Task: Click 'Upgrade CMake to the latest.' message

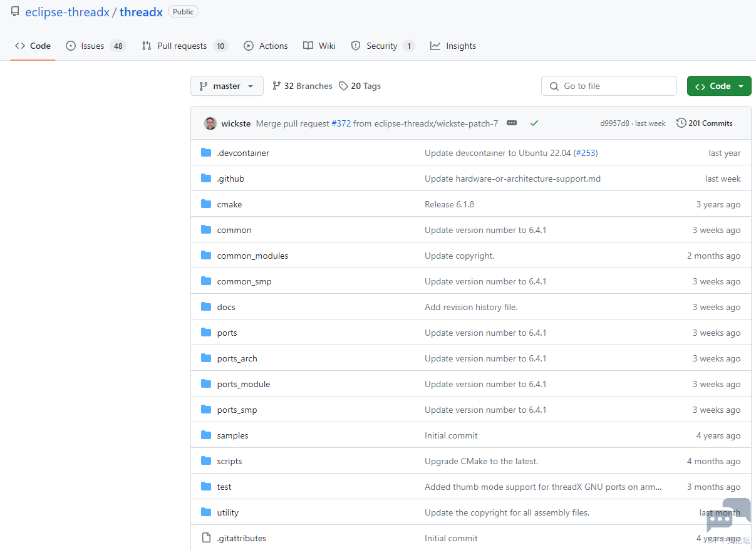Action: click(x=481, y=461)
